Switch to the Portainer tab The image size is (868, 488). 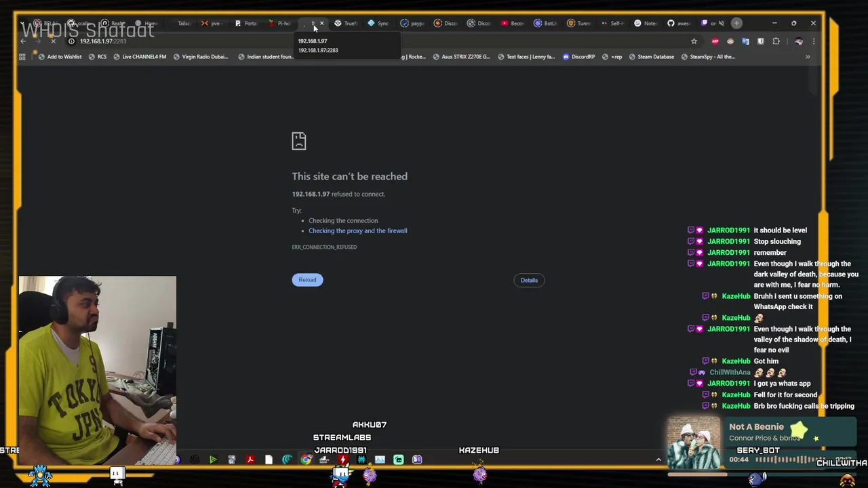246,23
